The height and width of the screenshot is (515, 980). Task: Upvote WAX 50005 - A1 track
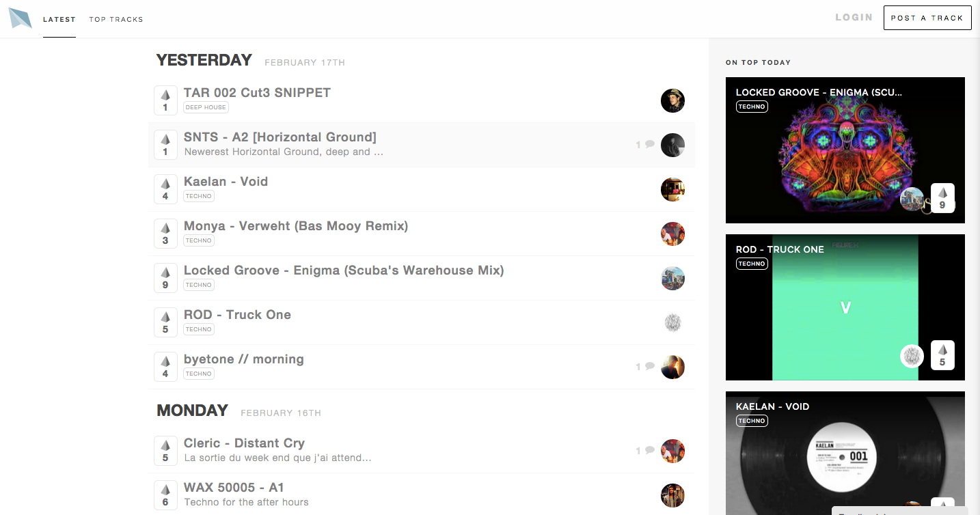tap(165, 495)
